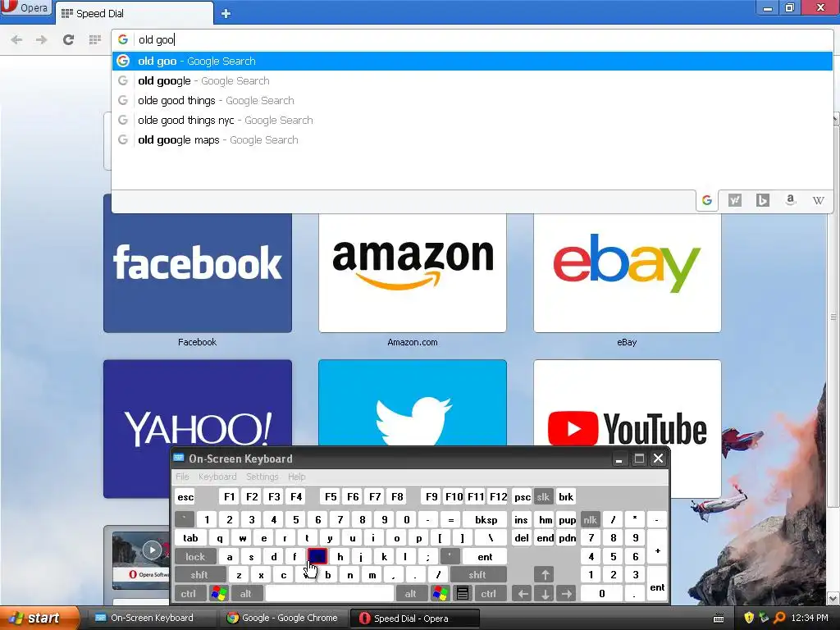
Task: Click the highlighted g key
Action: (317, 557)
